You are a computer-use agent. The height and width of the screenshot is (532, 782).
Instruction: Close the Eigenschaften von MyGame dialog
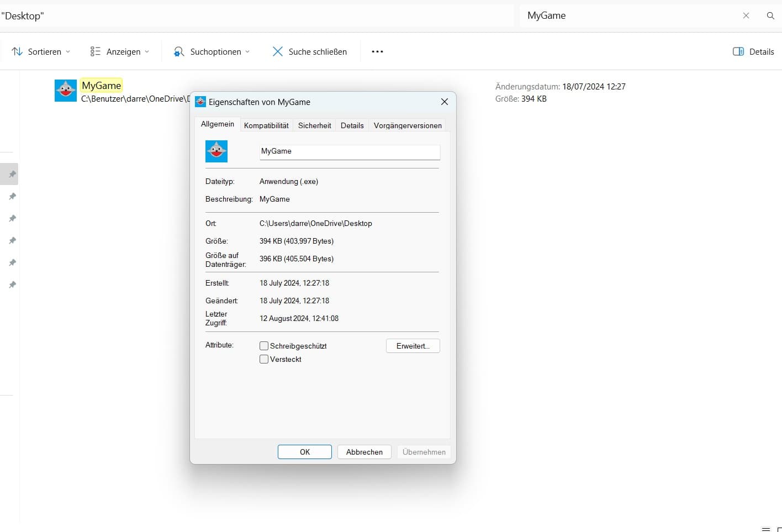coord(445,102)
